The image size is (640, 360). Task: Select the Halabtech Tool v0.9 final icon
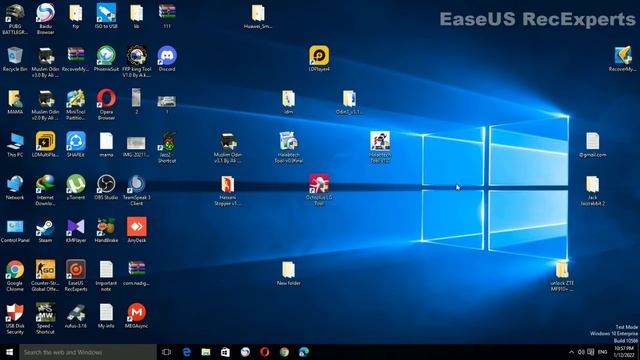point(289,147)
